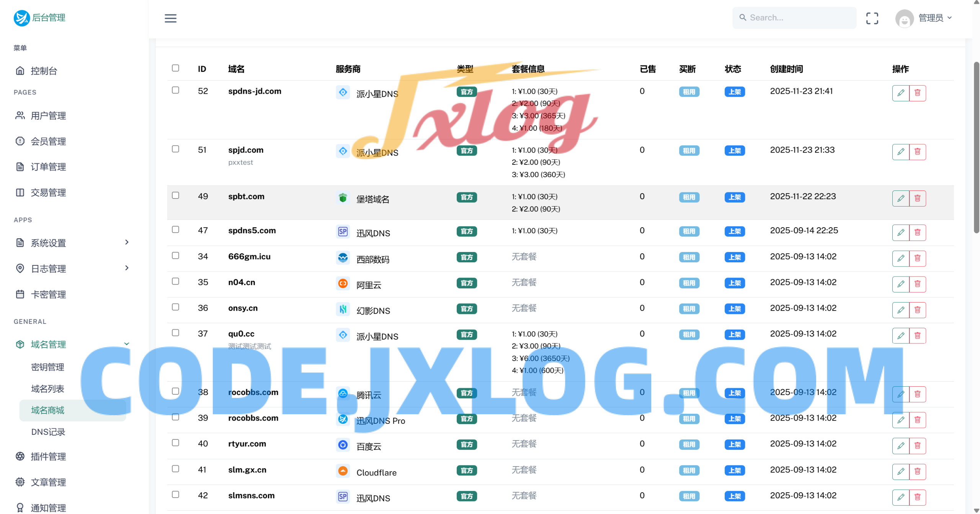Viewport: 980px width, 514px height.
Task: Click the delete trash icon for spbt.com
Action: 918,198
